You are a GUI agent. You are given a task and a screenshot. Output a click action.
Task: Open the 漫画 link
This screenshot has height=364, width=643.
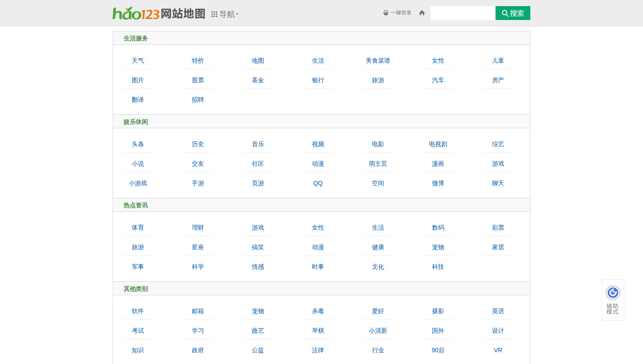coord(438,164)
